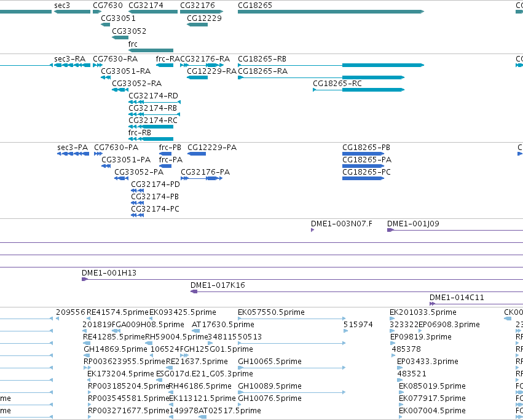Viewport: 523px width, 420px height.
Task: Select the DME1-014C11 clone label
Action: (x=457, y=298)
